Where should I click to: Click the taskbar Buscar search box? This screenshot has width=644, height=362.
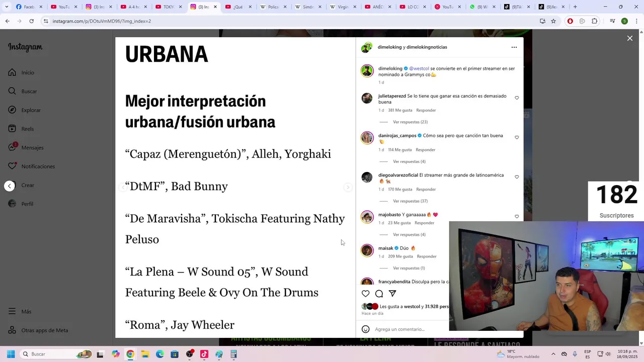tap(56, 354)
